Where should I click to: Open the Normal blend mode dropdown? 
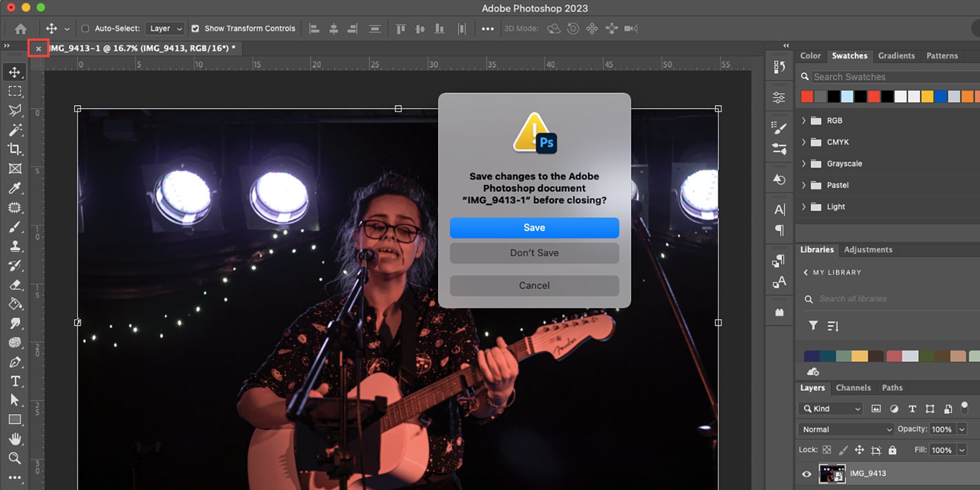tap(846, 429)
